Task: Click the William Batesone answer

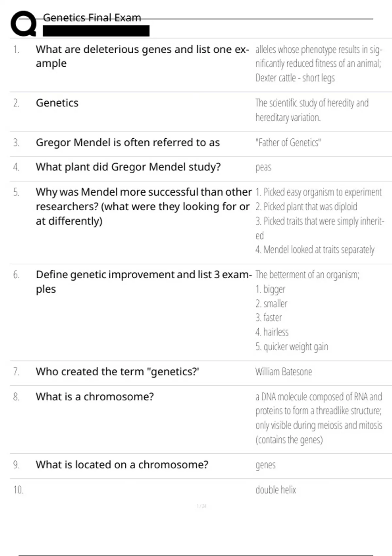Action: click(284, 372)
